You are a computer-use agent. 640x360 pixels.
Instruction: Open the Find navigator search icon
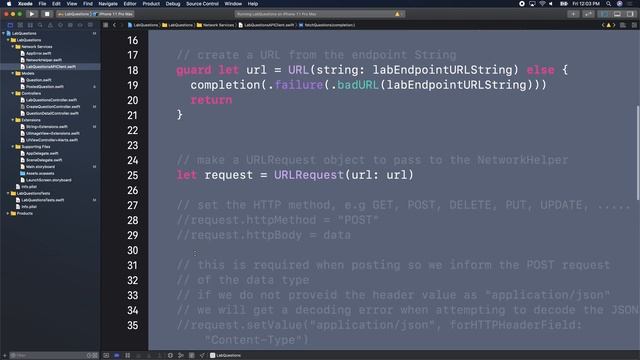point(40,25)
